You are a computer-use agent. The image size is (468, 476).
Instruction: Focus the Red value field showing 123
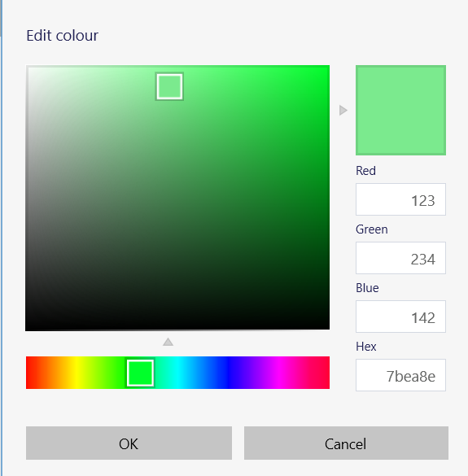400,199
